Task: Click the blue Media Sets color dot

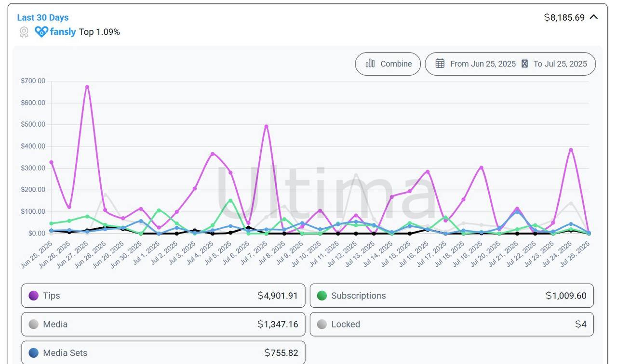Action: tap(34, 352)
